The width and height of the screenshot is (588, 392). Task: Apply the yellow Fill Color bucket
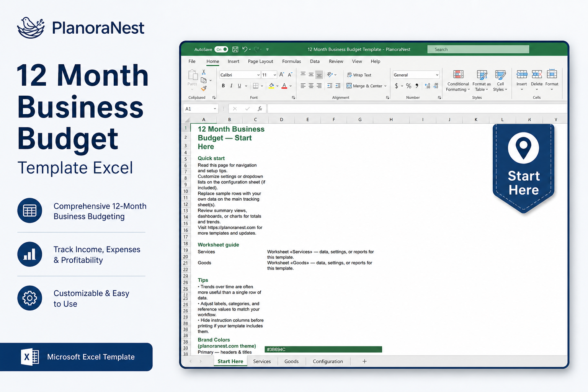(271, 86)
